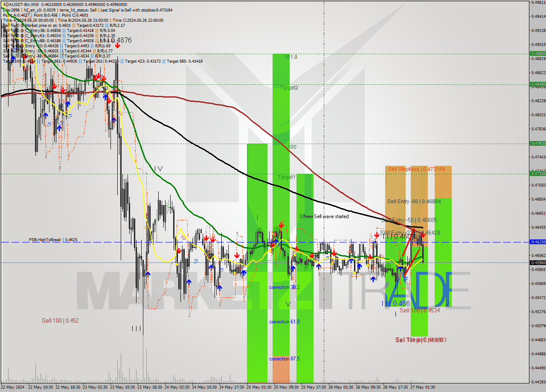Click the 'Sell 100 | 0.452' label
546x392 pixels.
(60, 320)
